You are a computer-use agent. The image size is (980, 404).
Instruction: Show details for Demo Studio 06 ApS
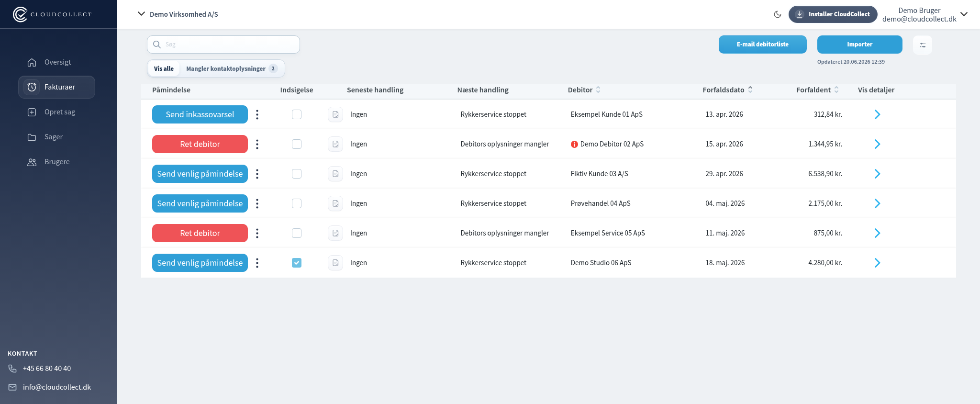point(877,263)
